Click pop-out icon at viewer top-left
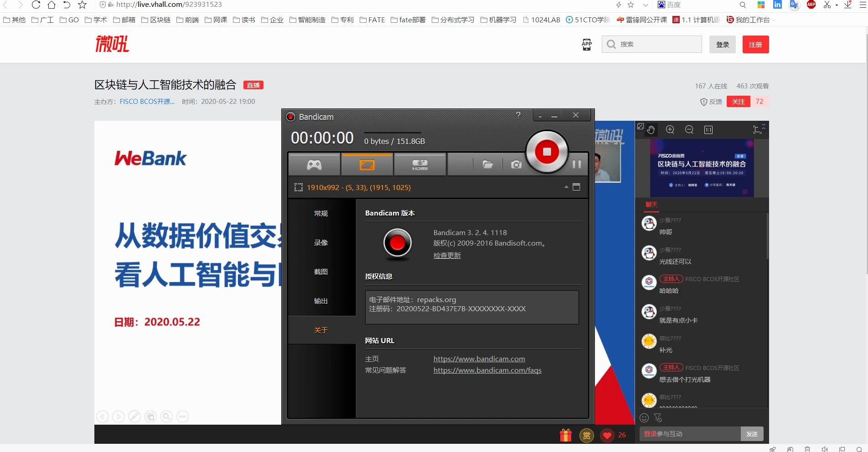 [x=640, y=126]
